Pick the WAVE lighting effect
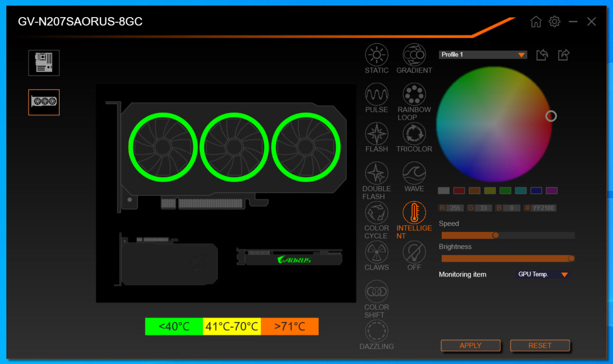The image size is (613, 364). (x=414, y=177)
